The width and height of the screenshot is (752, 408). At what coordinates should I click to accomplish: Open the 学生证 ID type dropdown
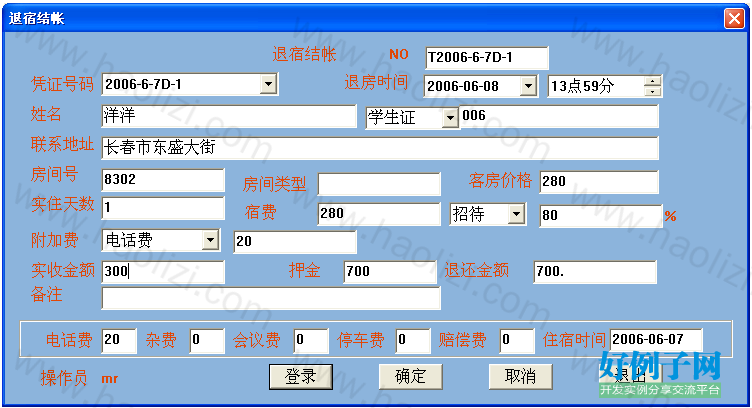click(x=450, y=118)
